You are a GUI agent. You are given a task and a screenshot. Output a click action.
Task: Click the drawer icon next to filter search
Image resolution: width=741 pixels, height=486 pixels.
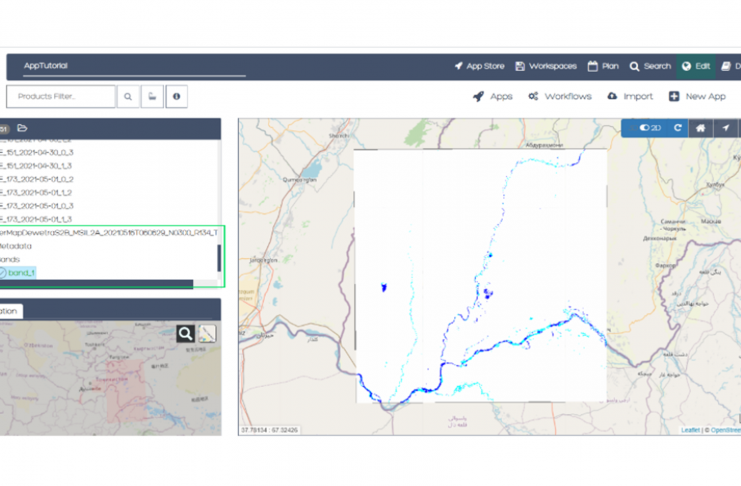pos(152,97)
